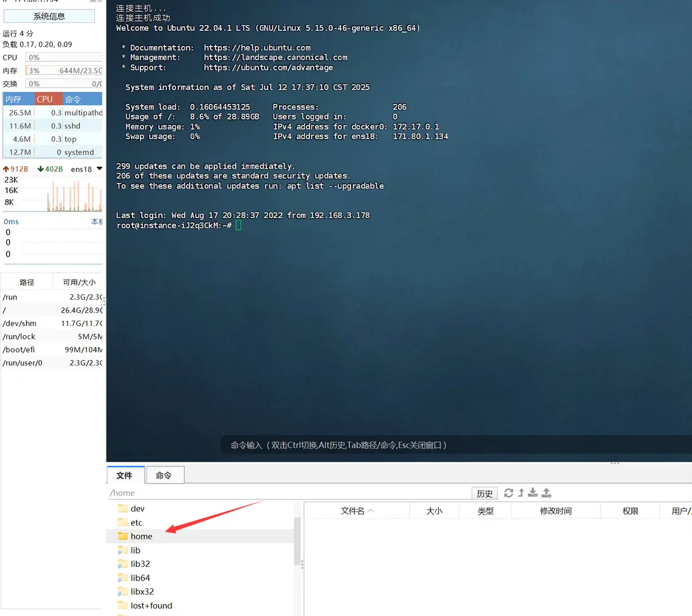Click the upload speed 912B indicator
The height and width of the screenshot is (616, 692).
click(16, 169)
